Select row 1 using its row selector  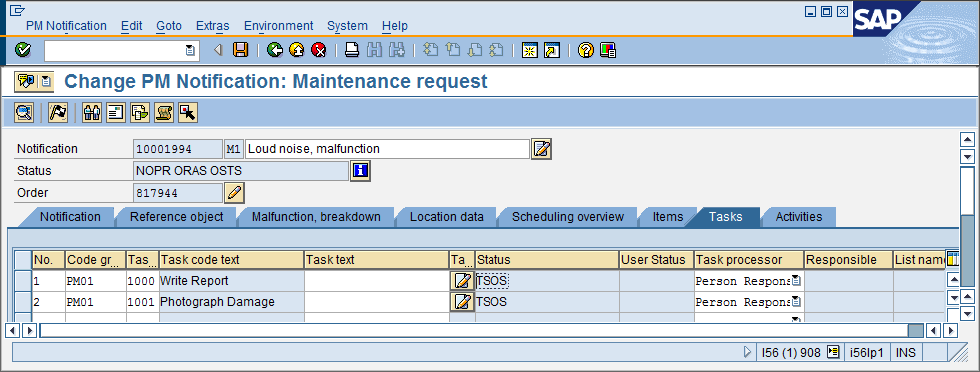coord(23,281)
